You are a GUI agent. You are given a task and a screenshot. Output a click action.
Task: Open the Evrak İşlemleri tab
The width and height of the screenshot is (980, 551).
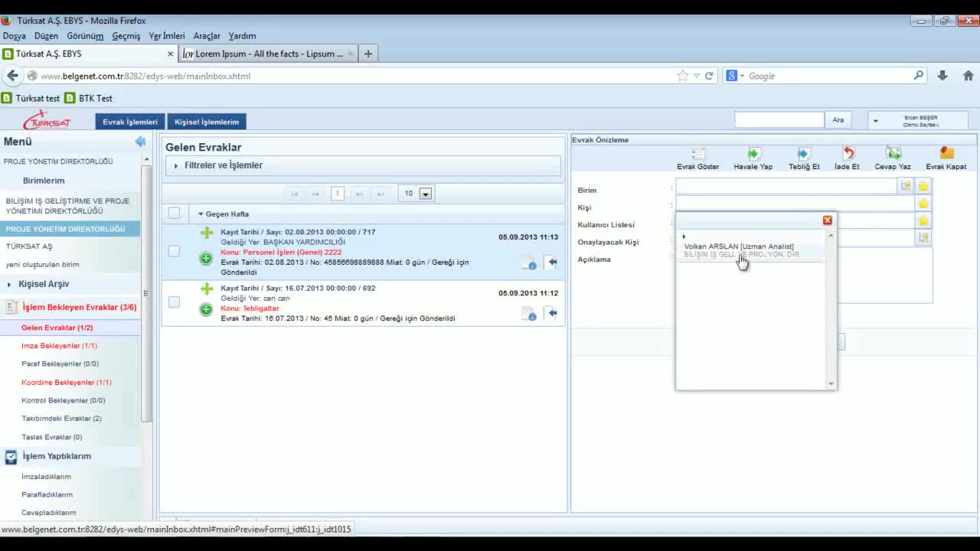[130, 122]
